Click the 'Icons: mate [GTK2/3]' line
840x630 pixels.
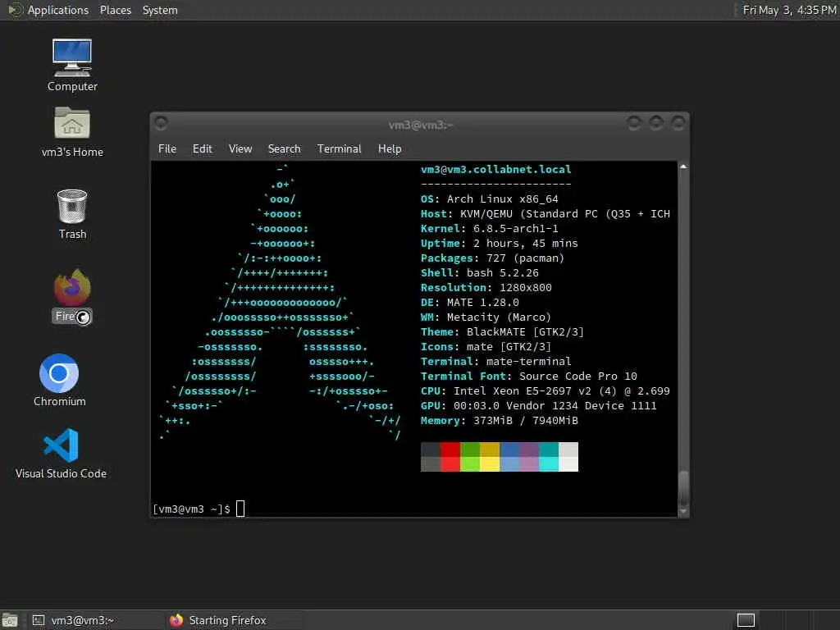tap(486, 347)
